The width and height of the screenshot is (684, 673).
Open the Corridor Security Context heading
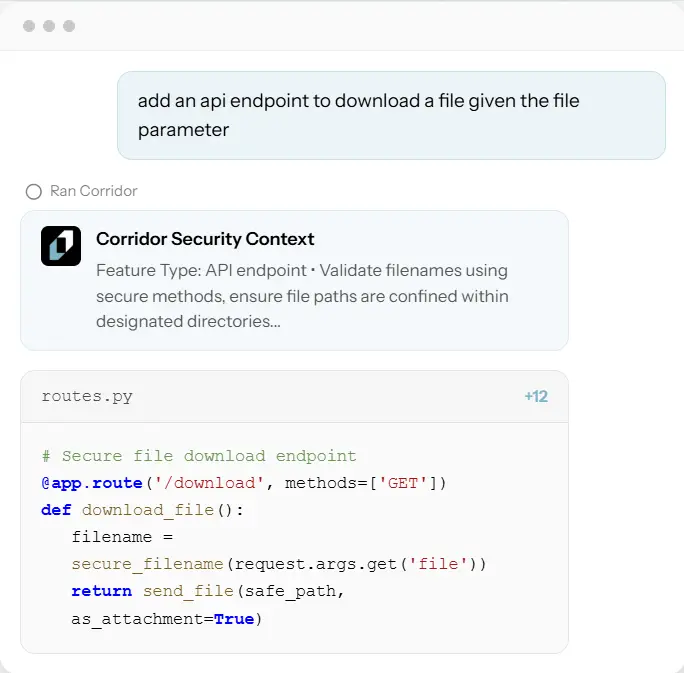pyautogui.click(x=205, y=239)
